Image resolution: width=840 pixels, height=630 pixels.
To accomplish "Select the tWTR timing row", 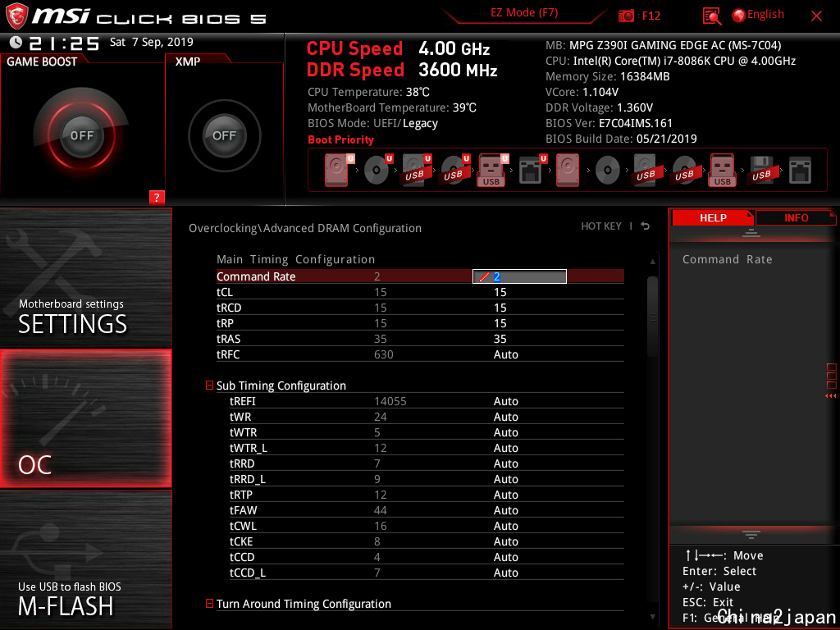I will click(427, 432).
